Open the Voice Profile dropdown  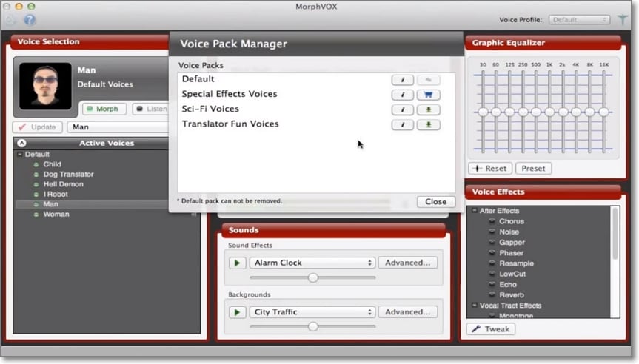click(579, 19)
